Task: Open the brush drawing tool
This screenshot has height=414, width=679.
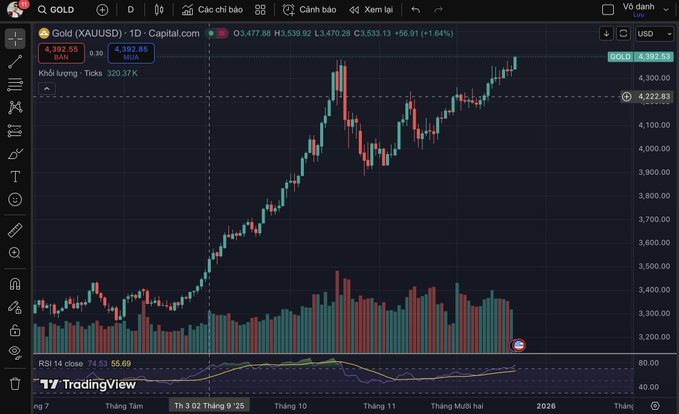Action: click(15, 153)
